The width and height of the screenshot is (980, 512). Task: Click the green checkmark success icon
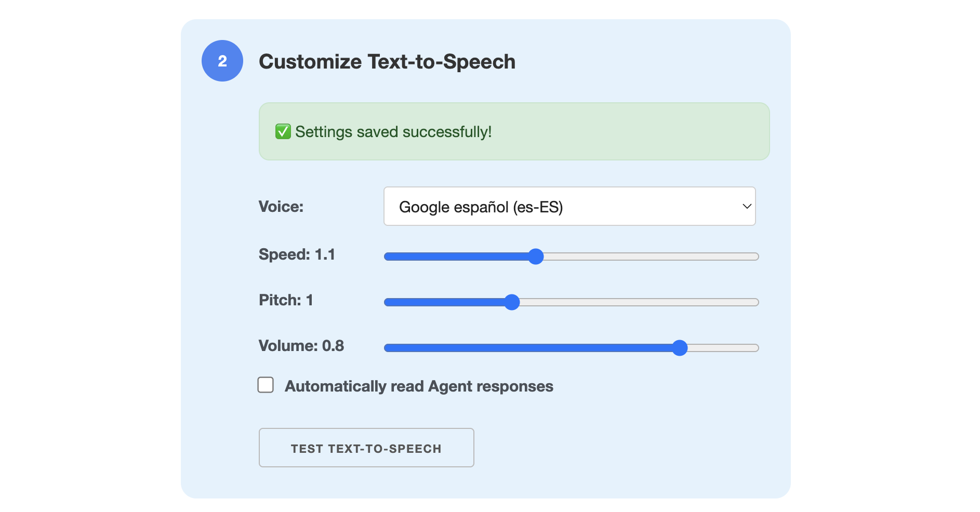pos(283,131)
